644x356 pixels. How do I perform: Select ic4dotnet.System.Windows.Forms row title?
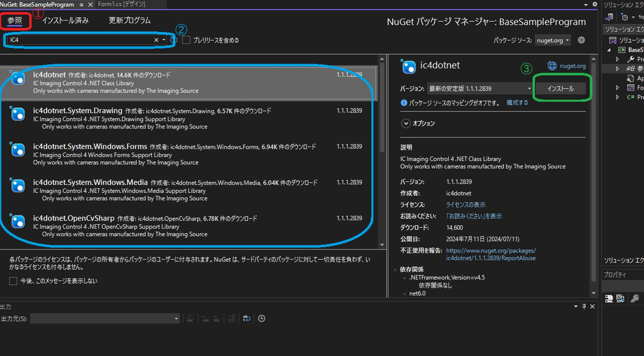click(x=90, y=147)
